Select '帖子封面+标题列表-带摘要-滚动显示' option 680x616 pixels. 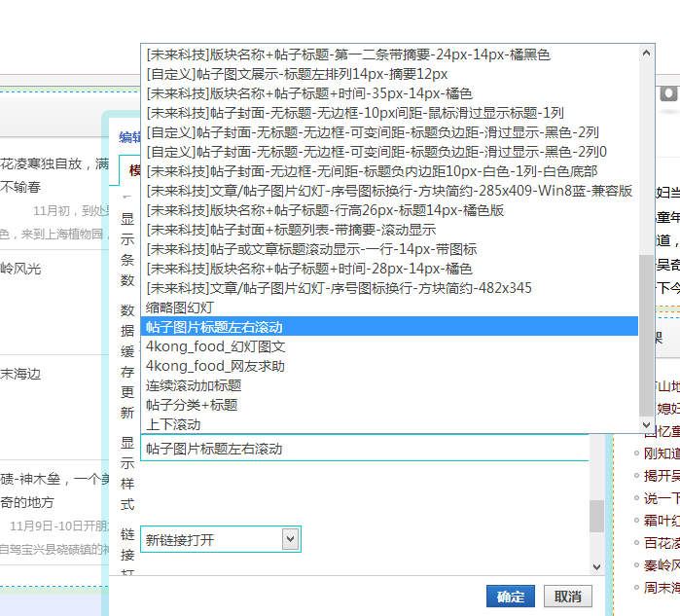point(389,230)
